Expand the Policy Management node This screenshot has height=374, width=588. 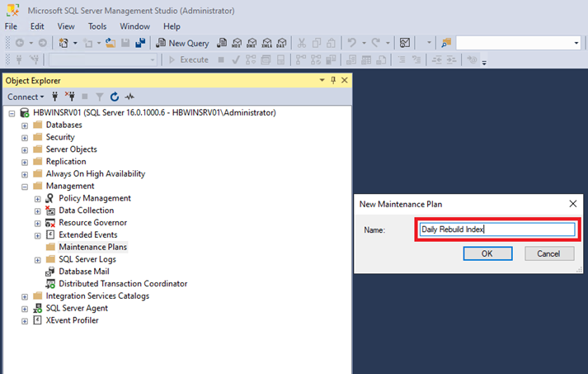(x=37, y=199)
